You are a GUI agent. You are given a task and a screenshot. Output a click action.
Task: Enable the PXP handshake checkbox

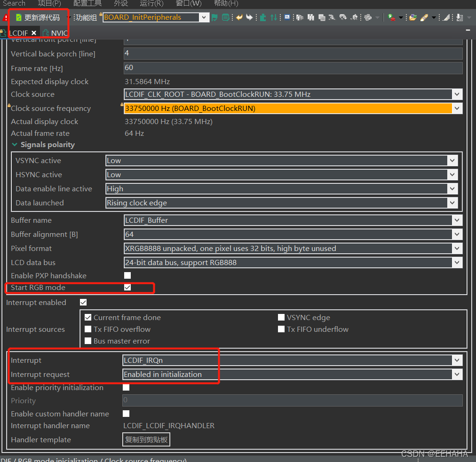click(x=127, y=275)
